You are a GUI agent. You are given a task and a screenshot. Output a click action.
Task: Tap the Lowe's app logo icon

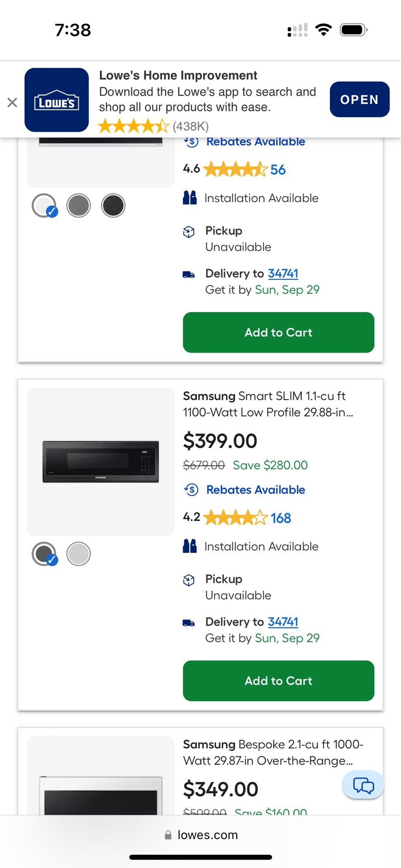pos(57,100)
